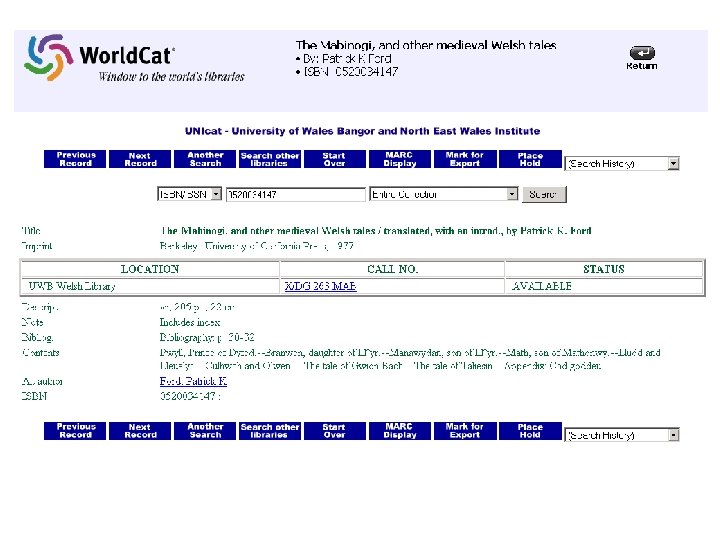Click the Search submit button

click(544, 194)
